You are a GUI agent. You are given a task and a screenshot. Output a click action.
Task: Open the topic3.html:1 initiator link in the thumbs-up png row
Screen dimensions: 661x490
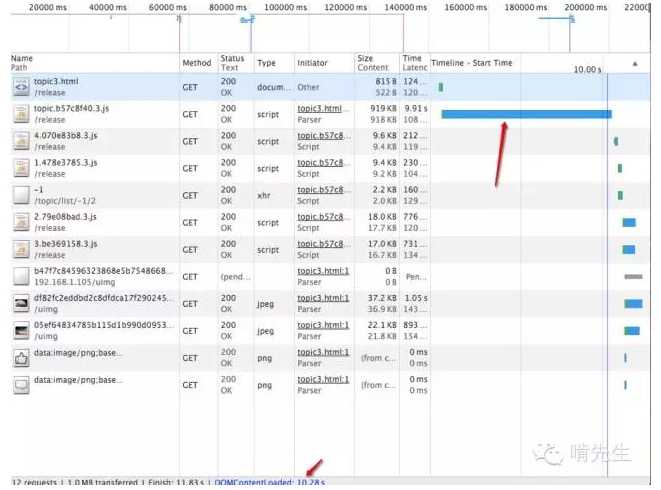click(x=323, y=352)
